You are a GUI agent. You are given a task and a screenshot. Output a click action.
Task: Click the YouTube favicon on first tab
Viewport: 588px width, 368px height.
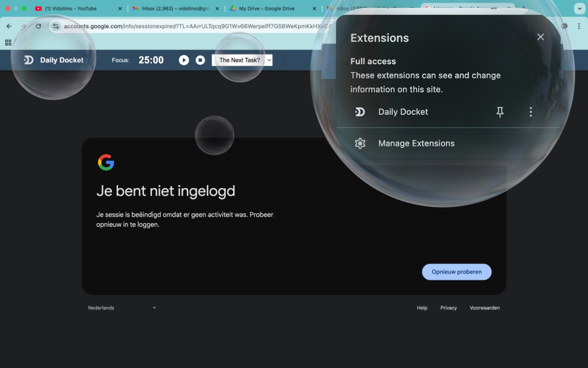pyautogui.click(x=39, y=8)
